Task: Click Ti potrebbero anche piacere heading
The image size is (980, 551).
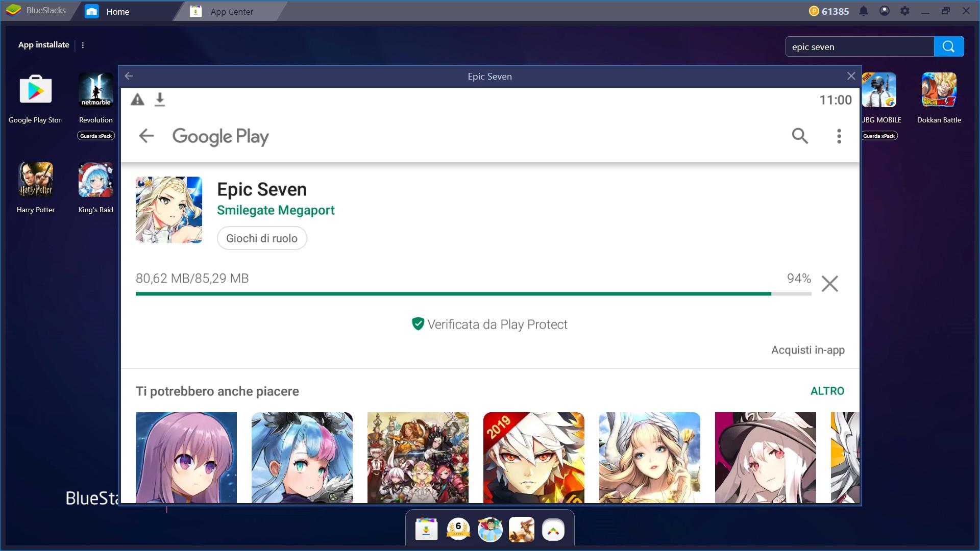Action: [x=217, y=391]
